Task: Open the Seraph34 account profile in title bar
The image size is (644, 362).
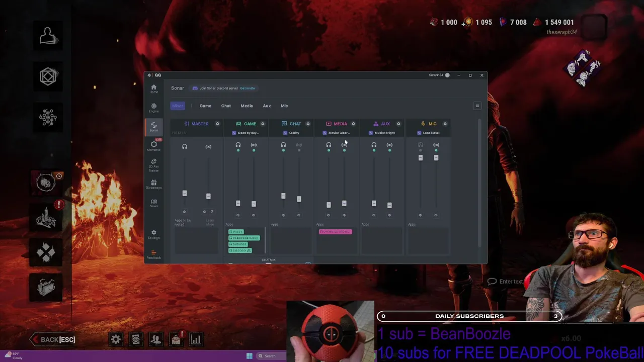Action: (439, 75)
